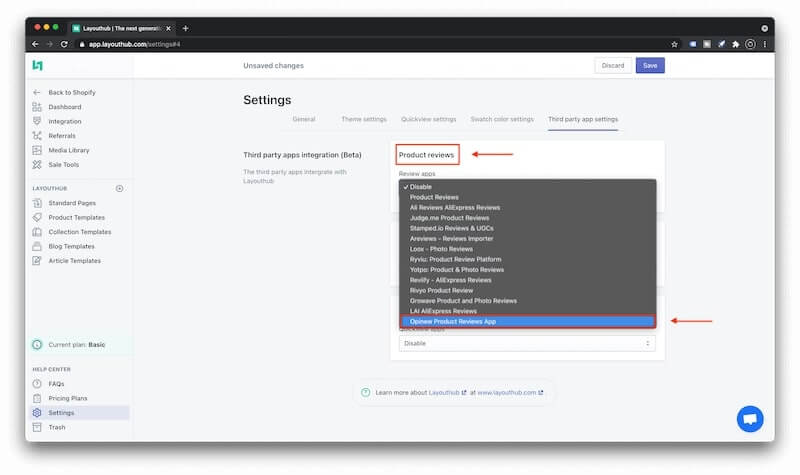Image resolution: width=800 pixels, height=475 pixels.
Task: Select Yotpo: Product & Photo Reviews option
Action: coord(528,269)
